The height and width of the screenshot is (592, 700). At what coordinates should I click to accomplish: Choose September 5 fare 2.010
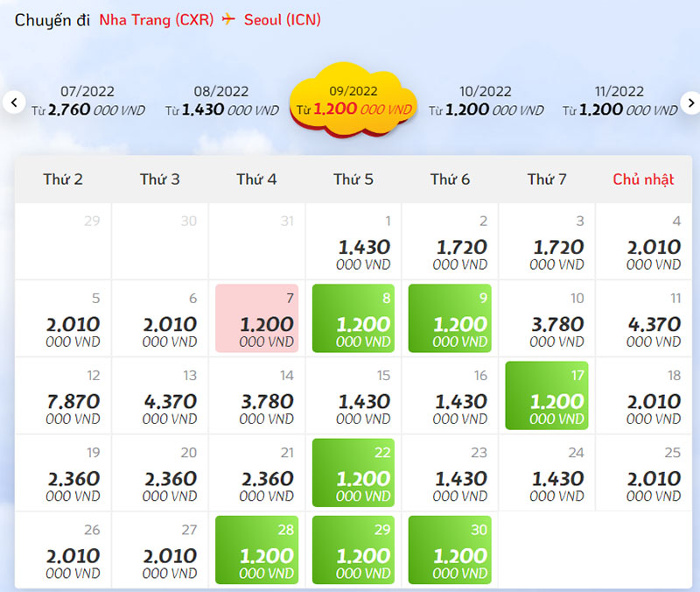[x=63, y=319]
